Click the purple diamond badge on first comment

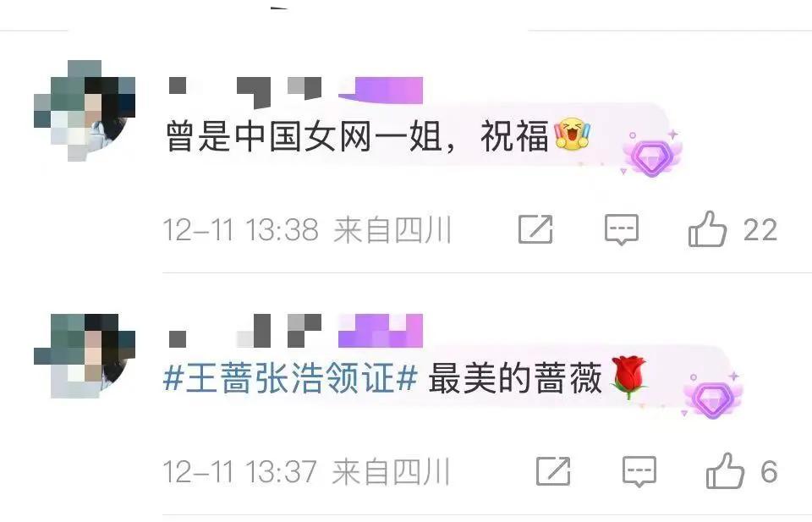coord(652,154)
